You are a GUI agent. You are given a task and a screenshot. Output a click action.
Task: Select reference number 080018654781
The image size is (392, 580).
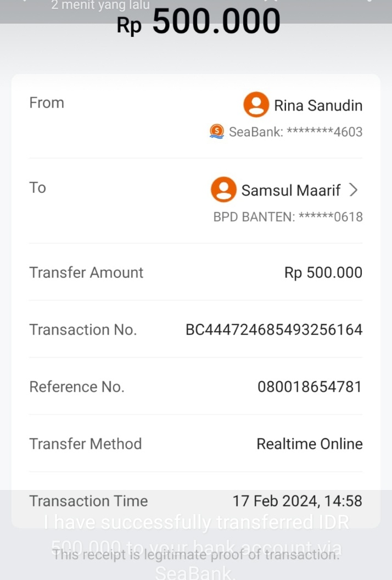(x=310, y=387)
